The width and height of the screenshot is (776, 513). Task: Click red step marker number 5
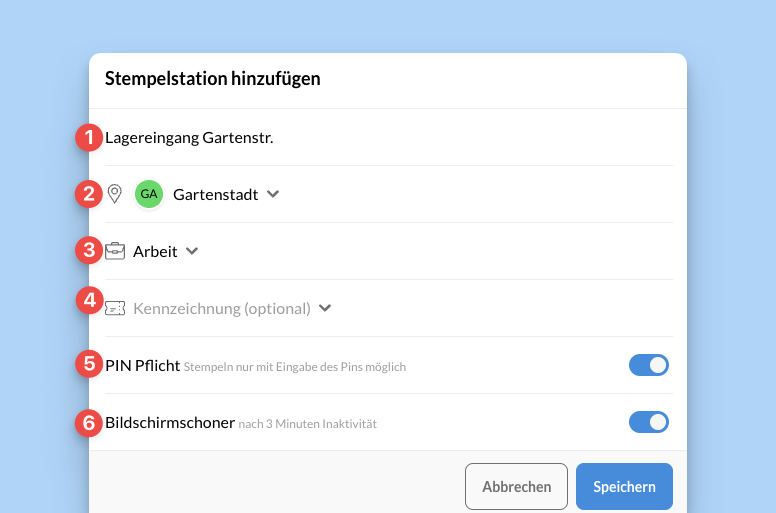point(89,364)
